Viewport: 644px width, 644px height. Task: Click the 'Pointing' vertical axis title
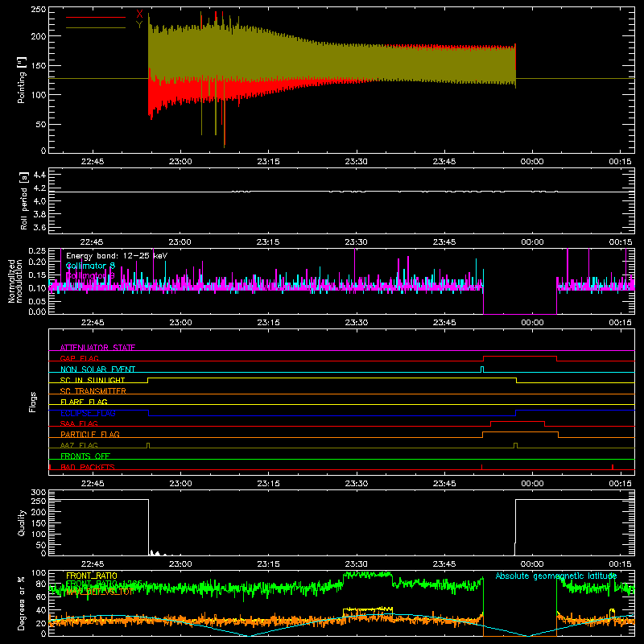(x=22, y=80)
